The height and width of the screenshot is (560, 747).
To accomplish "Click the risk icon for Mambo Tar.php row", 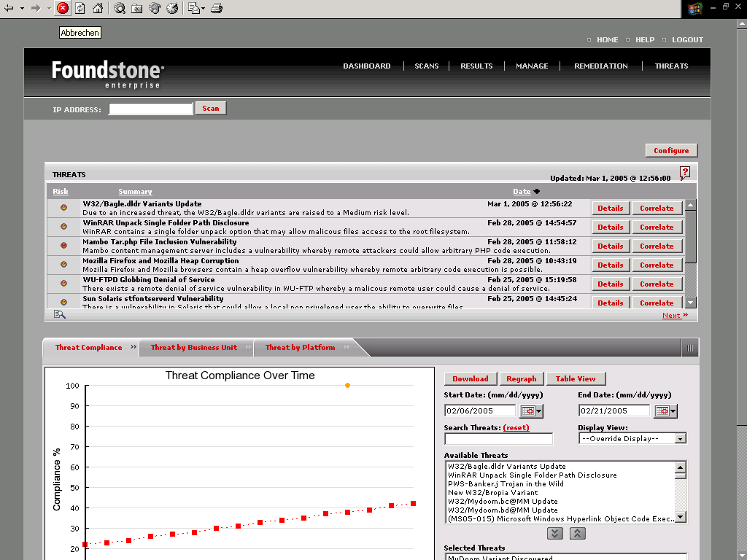I will pyautogui.click(x=63, y=246).
